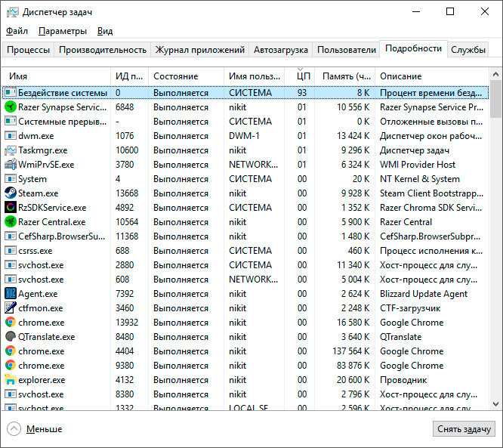
Task: Click the chrome.exe icon with PID 4404
Action: tap(11, 351)
